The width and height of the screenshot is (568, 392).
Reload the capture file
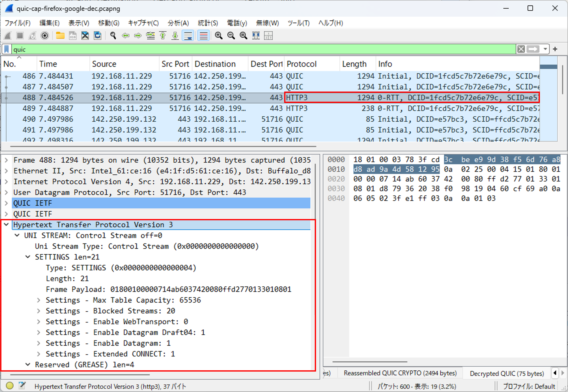(98, 36)
